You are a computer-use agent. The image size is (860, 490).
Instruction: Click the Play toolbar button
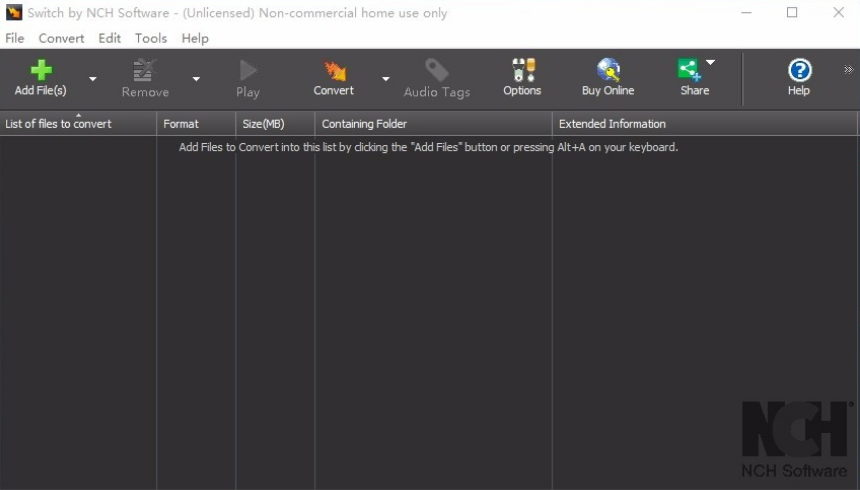tap(248, 78)
